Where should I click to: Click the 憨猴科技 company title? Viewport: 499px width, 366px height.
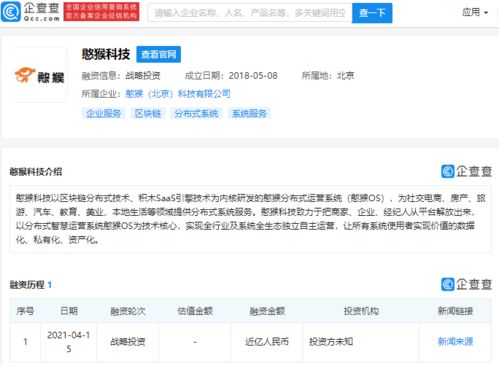point(106,54)
